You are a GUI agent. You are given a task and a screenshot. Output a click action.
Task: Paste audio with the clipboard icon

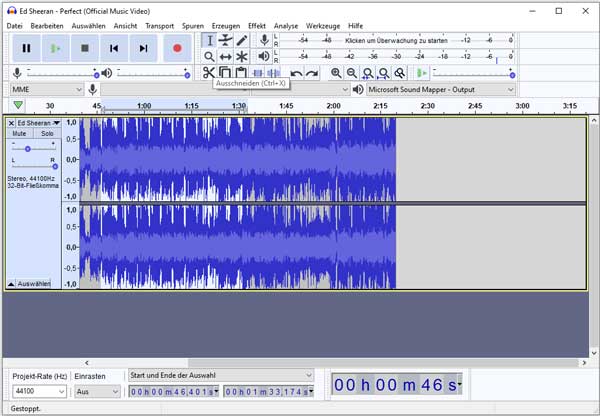pyautogui.click(x=241, y=72)
